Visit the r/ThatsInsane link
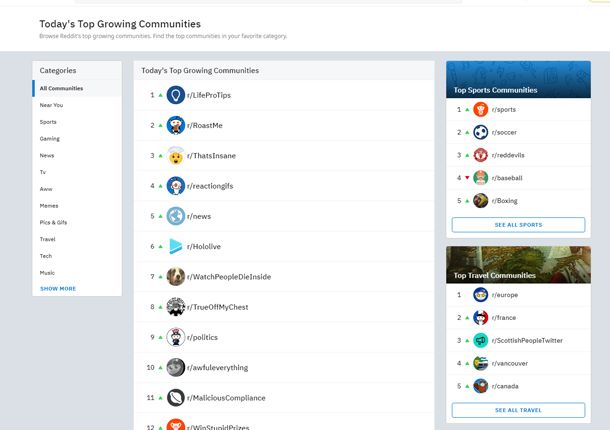Viewport: 610px width, 430px height. click(x=211, y=156)
